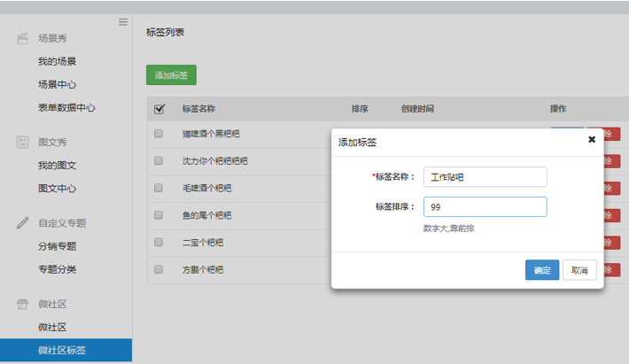Tick the checkbox beside 沈力你个粑粑粑粑

coord(159,161)
